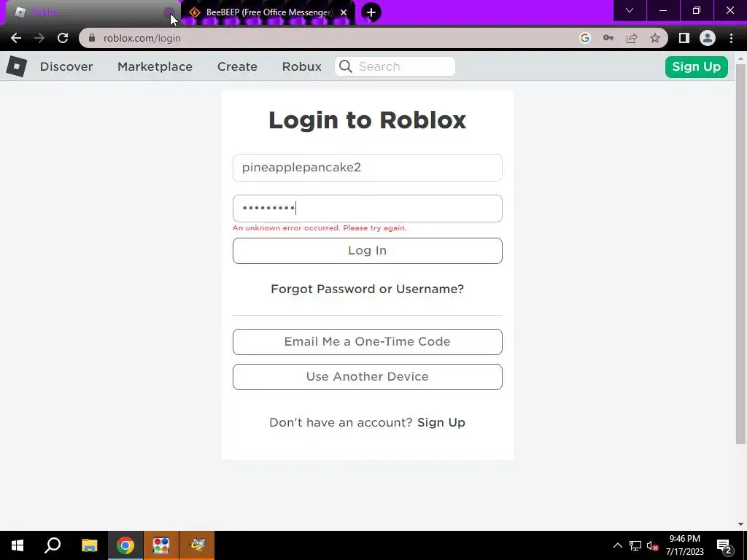Switch to the BeeBEEP Free Office Messenger tab
Image resolution: width=747 pixels, height=560 pixels.
click(268, 12)
